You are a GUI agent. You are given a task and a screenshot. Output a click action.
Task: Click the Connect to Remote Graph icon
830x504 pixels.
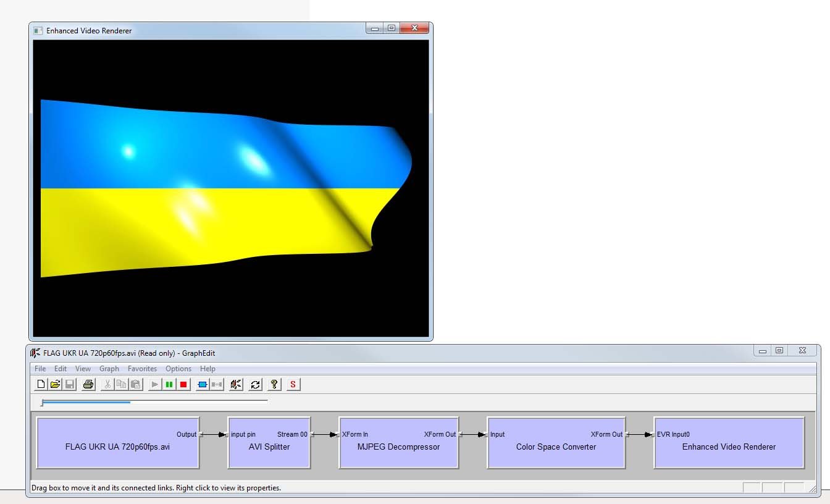(x=235, y=385)
